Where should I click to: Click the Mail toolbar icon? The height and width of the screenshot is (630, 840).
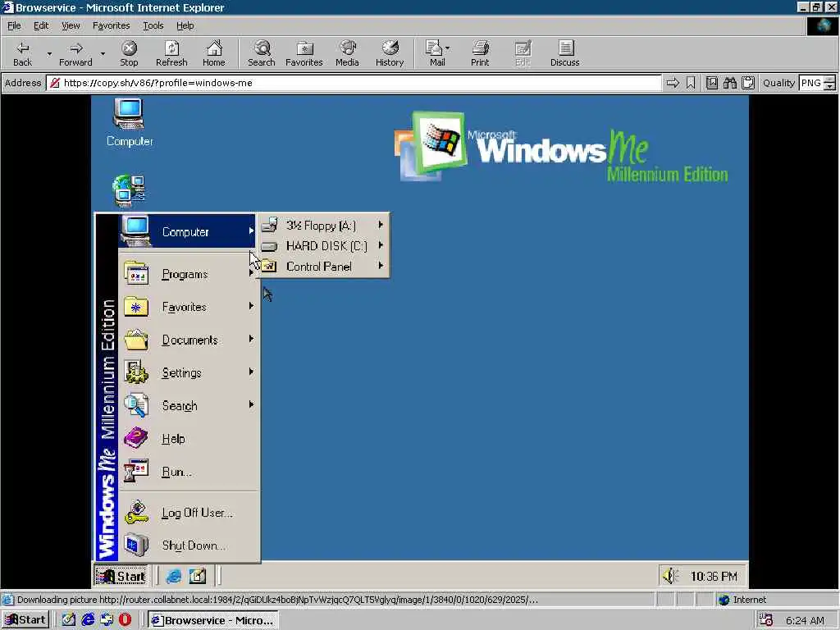tap(435, 53)
